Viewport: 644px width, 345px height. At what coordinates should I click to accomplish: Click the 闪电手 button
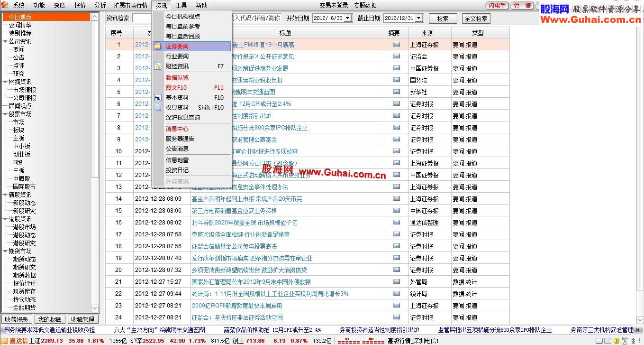[x=497, y=6]
